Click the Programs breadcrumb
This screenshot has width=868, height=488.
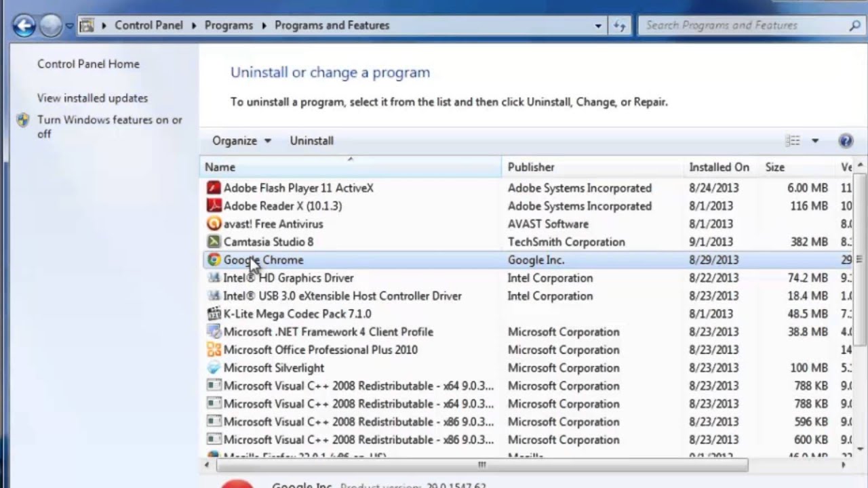[x=229, y=26]
